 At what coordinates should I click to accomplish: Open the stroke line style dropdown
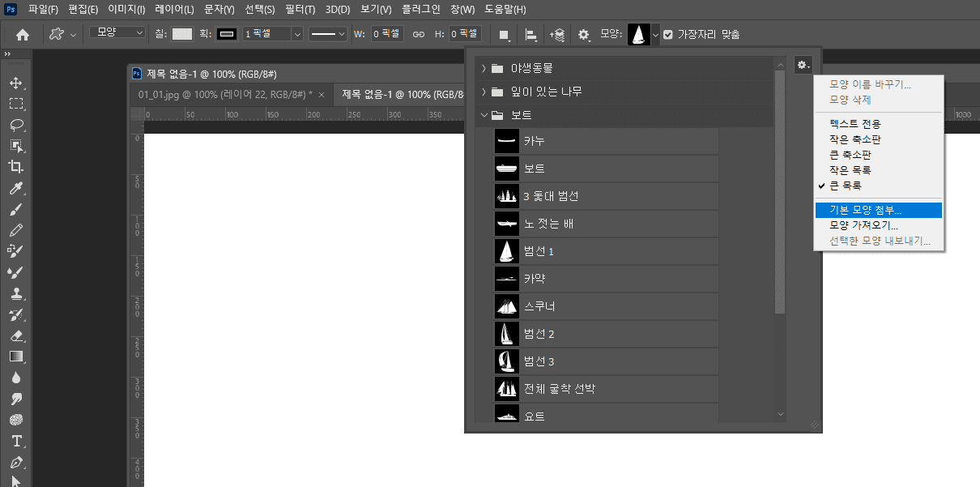coord(328,34)
